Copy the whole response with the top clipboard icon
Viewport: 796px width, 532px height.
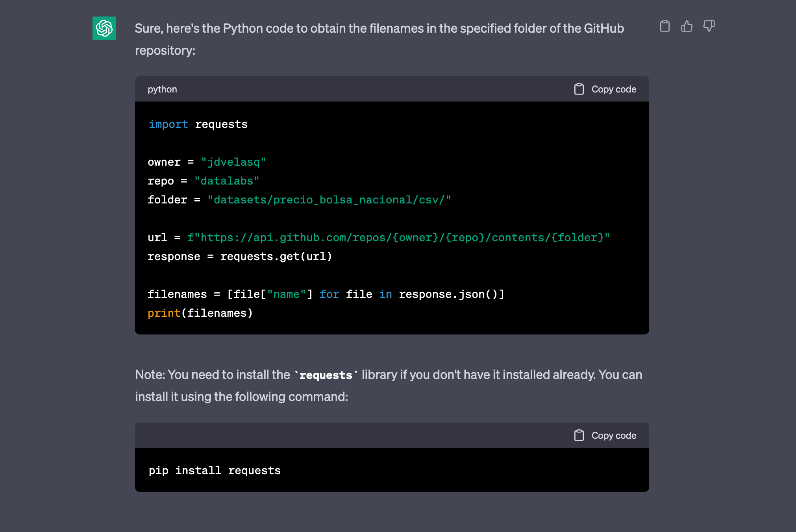pyautogui.click(x=665, y=26)
